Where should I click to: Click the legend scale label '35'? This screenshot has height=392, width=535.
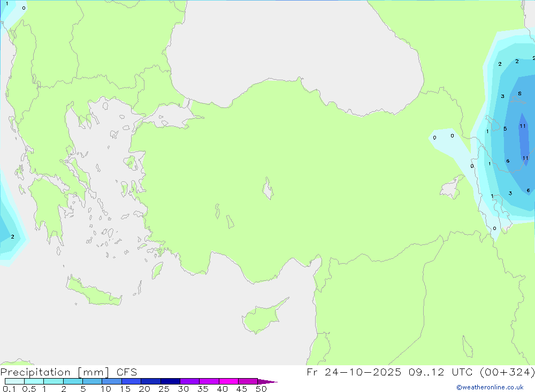[203, 389]
